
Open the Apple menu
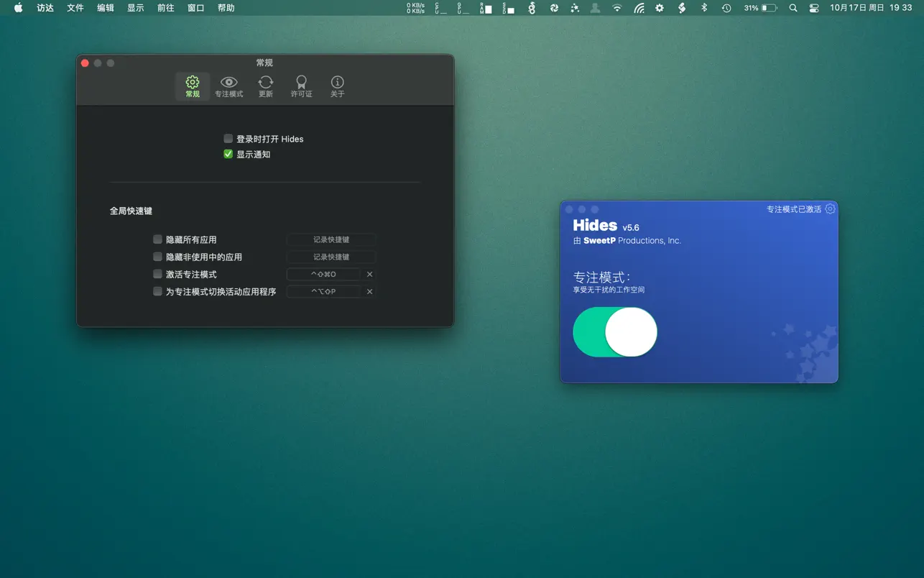click(x=19, y=8)
